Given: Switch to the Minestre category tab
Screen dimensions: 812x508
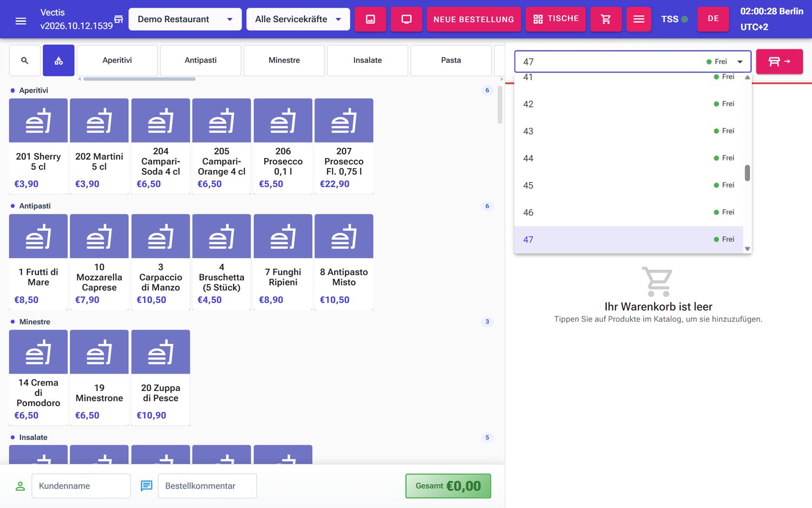Looking at the screenshot, I should [284, 61].
